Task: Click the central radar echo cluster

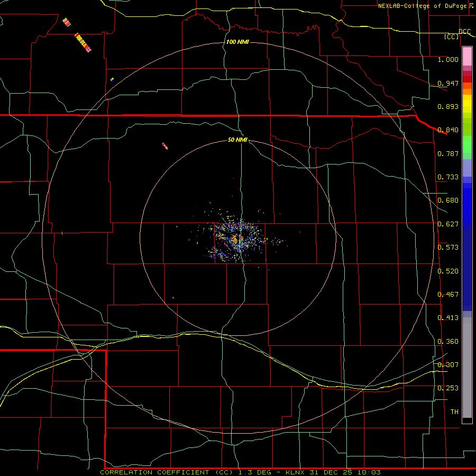Action: (x=239, y=239)
